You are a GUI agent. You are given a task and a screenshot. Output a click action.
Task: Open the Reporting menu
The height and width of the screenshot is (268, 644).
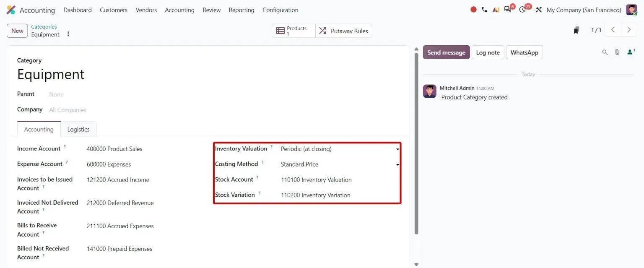pos(241,10)
